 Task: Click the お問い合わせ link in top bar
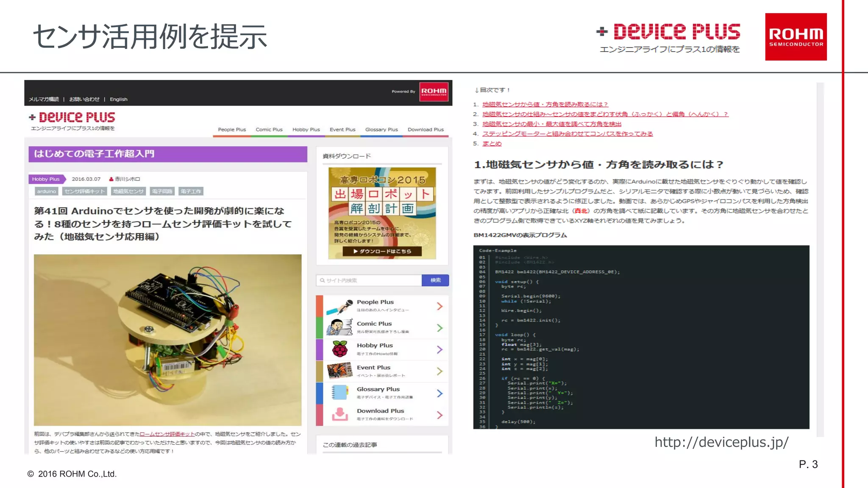pyautogui.click(x=84, y=99)
